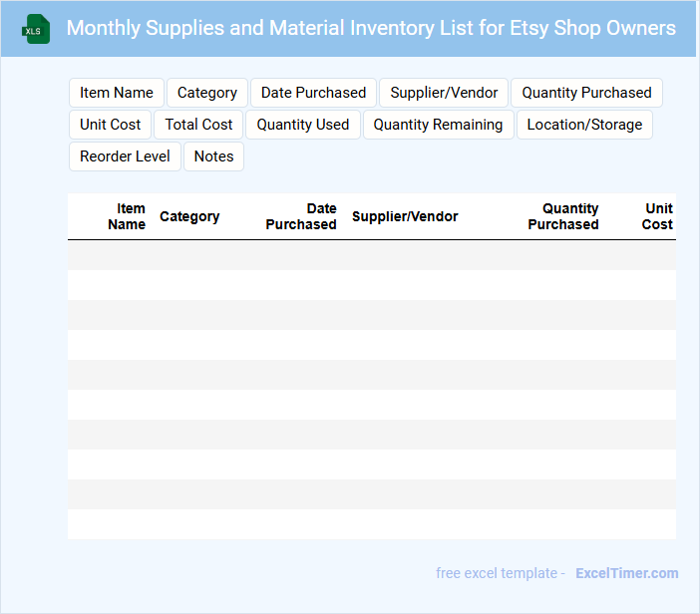The width and height of the screenshot is (700, 614).
Task: Click the Supplier/Vendor column header
Action: (405, 216)
